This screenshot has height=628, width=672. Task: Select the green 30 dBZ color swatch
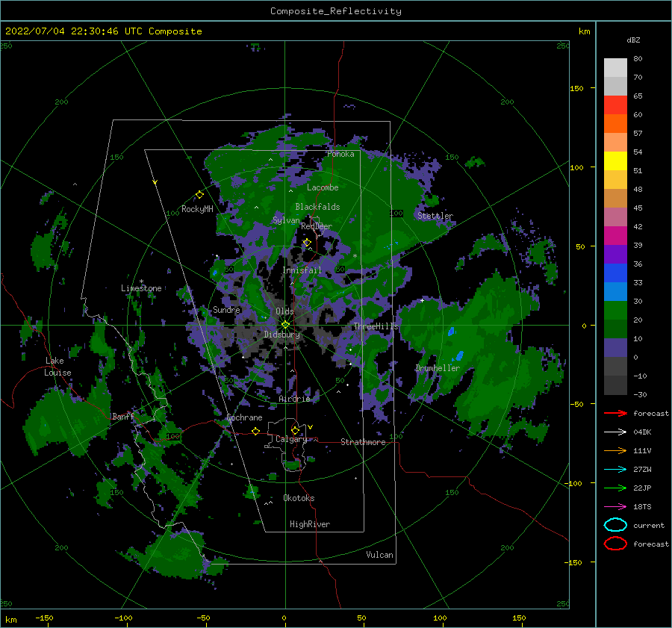tap(615, 311)
